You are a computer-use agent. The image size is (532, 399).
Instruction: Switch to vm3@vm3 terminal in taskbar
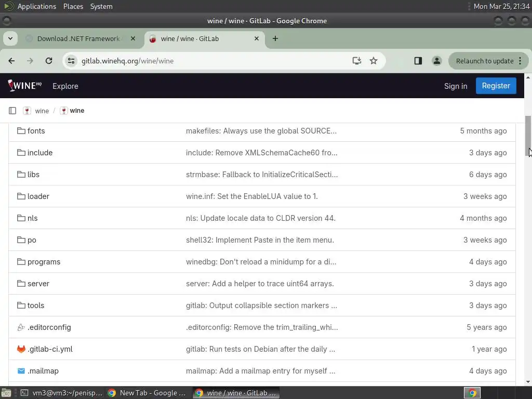click(61, 393)
